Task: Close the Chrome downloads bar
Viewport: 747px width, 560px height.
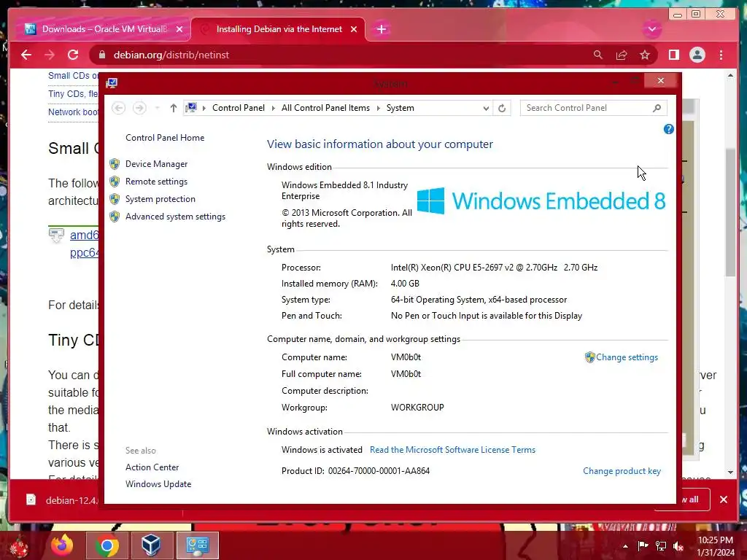Action: (x=723, y=499)
